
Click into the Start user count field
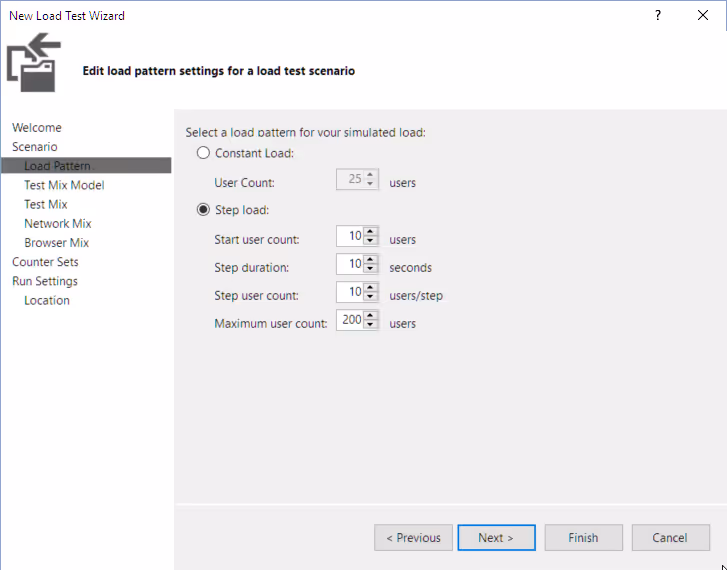(x=351, y=236)
